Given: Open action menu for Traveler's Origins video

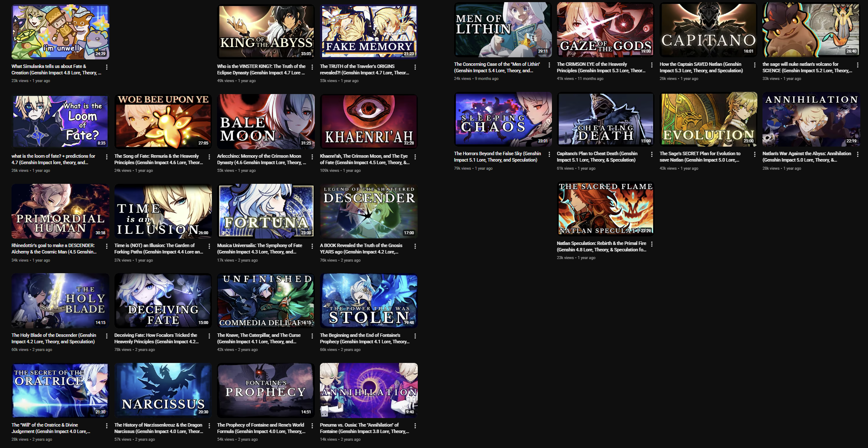Looking at the screenshot, I should point(415,67).
